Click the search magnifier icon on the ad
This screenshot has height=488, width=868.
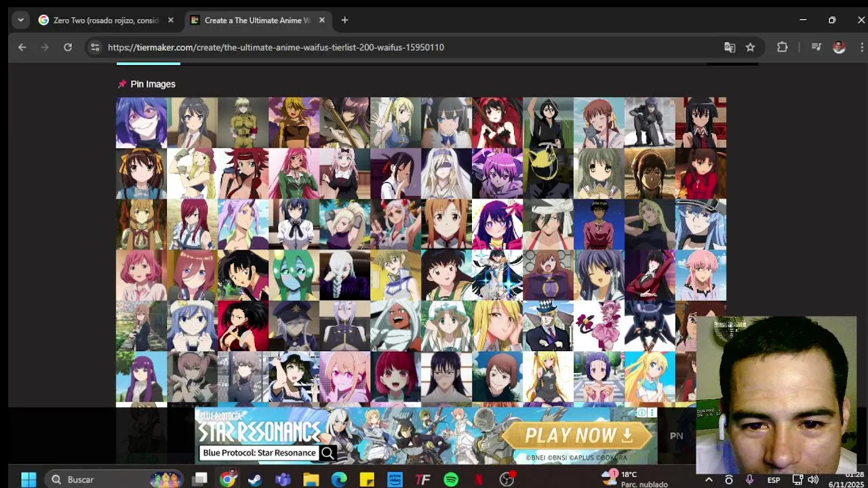coord(328,453)
